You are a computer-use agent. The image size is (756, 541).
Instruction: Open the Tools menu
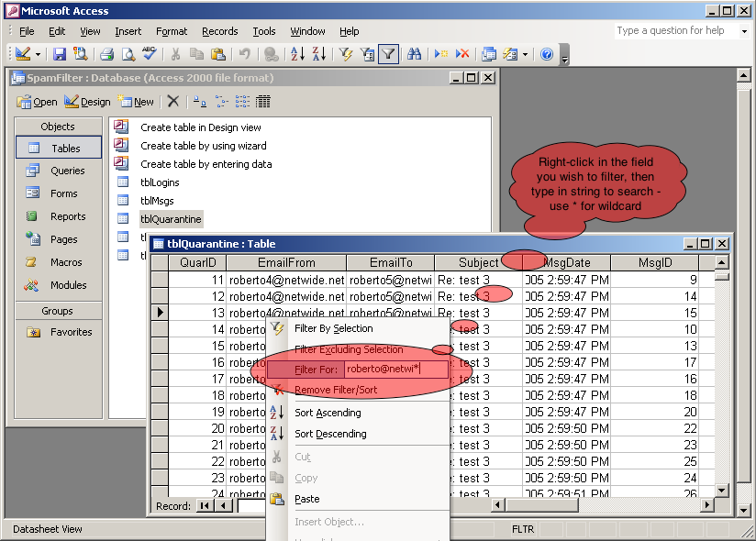point(263,31)
